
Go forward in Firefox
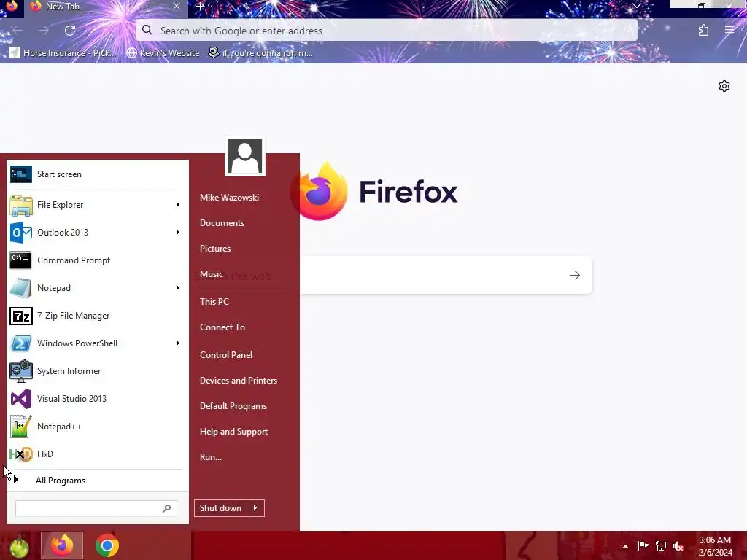click(x=44, y=31)
